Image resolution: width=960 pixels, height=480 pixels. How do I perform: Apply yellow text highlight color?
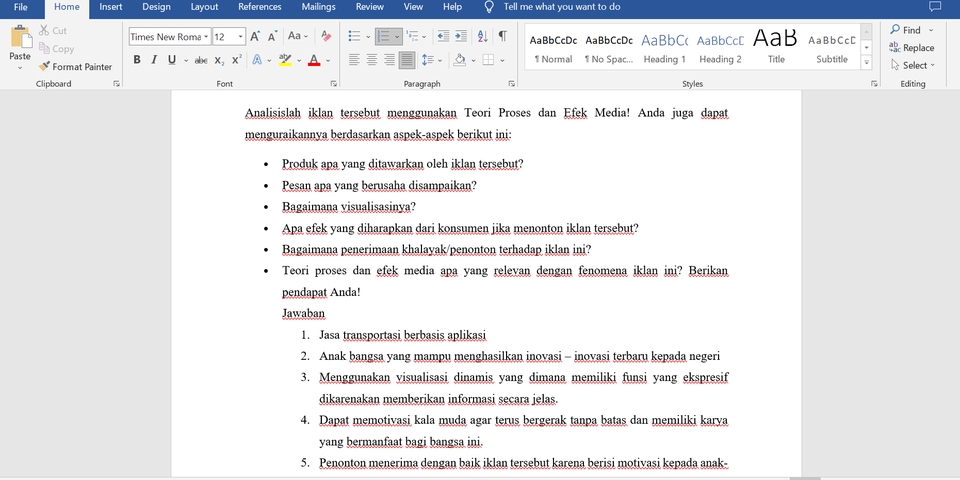[285, 60]
